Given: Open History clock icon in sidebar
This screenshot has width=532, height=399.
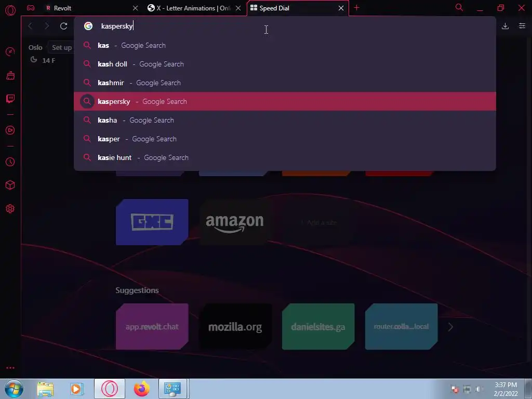Looking at the screenshot, I should click(x=10, y=162).
